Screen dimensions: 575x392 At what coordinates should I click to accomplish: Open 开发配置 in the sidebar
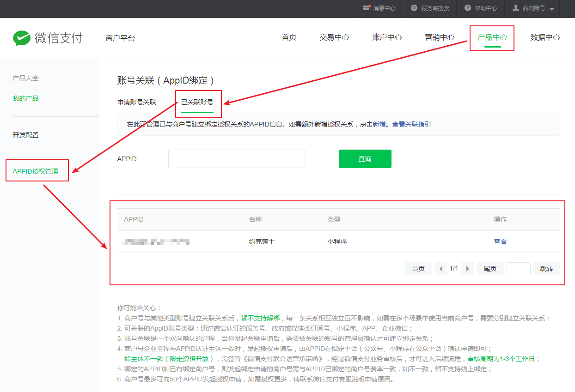tap(25, 135)
